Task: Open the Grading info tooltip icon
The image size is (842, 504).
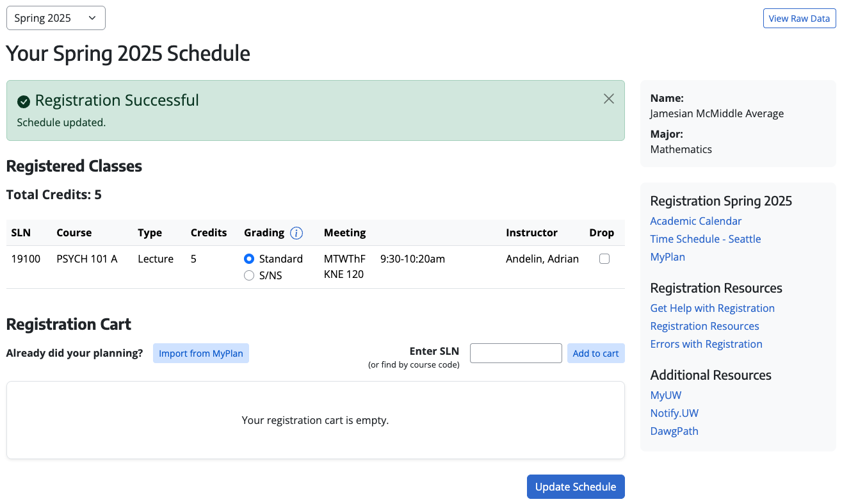Action: 296,232
